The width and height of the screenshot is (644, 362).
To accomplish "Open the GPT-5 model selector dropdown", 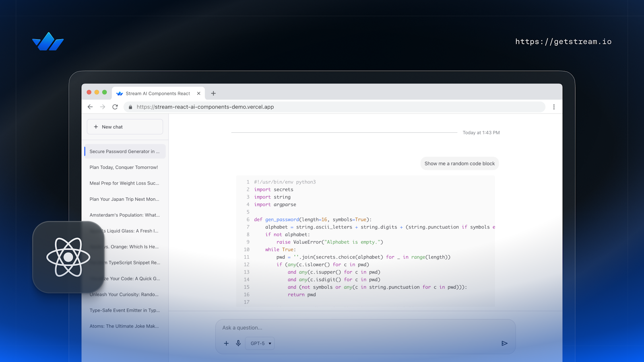I will tap(260, 343).
